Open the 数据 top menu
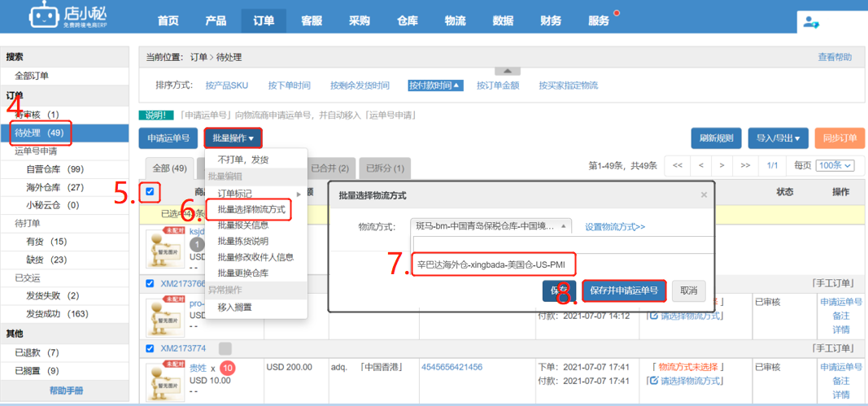868x406 pixels. point(504,21)
